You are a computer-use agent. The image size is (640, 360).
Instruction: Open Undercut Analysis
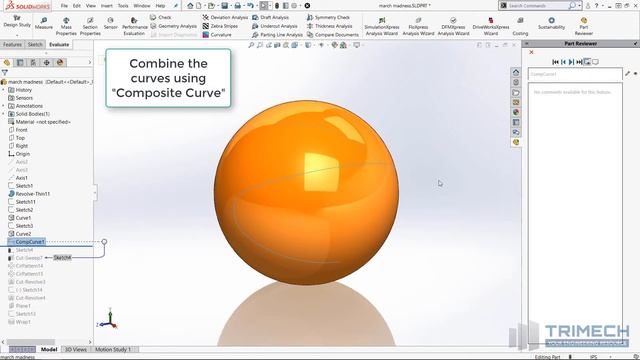(275, 26)
